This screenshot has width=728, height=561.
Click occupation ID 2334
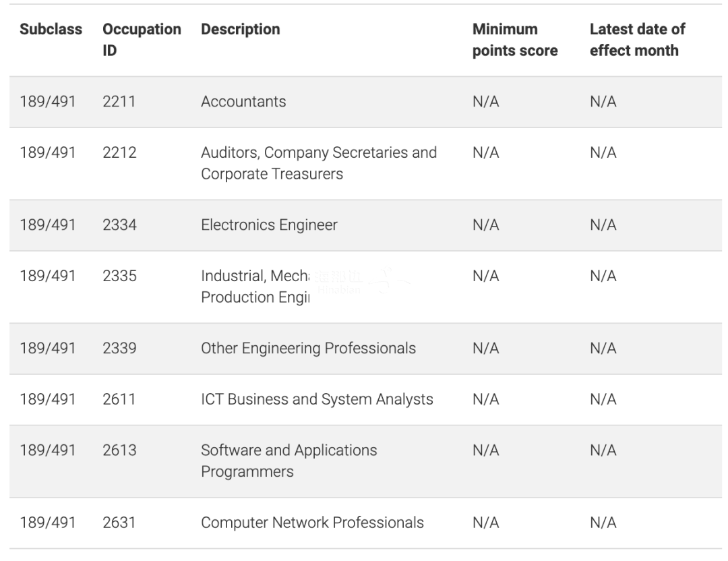[119, 225]
